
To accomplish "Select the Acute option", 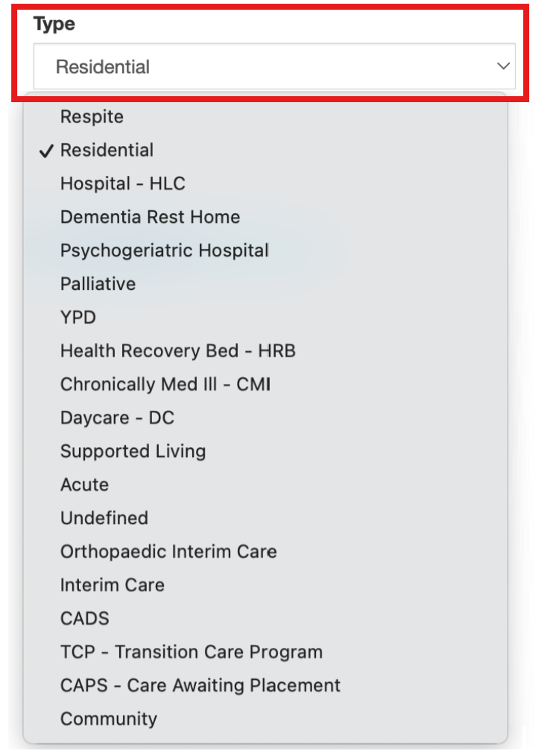I will [x=84, y=485].
